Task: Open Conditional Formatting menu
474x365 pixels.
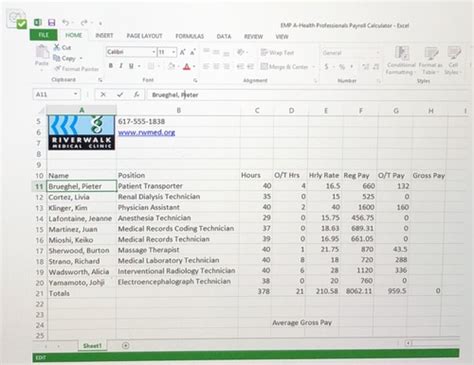Action: (401, 61)
